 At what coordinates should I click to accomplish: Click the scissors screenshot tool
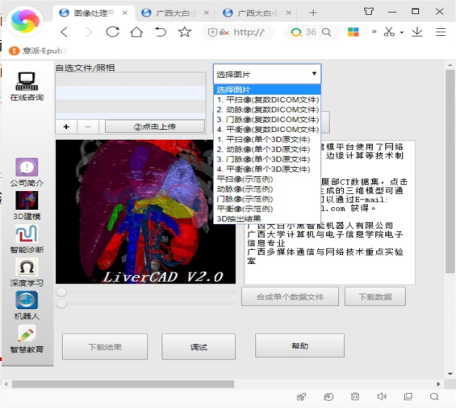tap(389, 32)
